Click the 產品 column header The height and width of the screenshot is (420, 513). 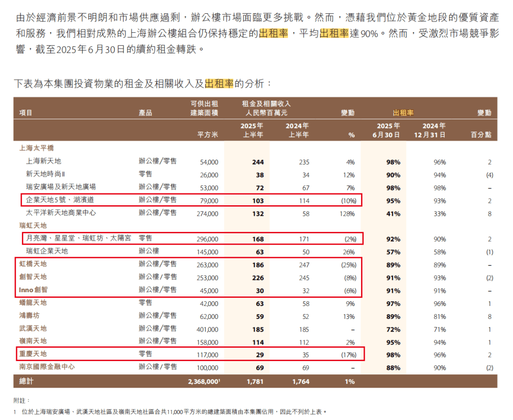tap(145, 113)
